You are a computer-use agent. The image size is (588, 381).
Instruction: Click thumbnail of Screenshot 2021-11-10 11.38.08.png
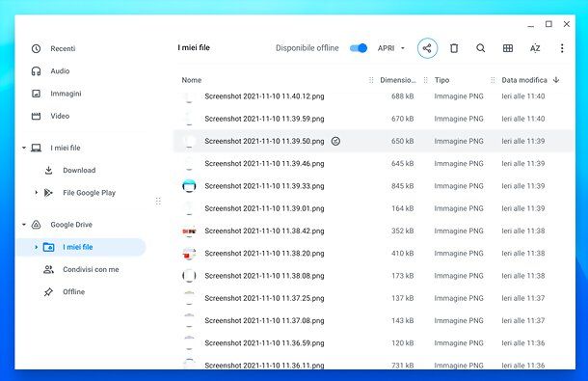click(189, 276)
